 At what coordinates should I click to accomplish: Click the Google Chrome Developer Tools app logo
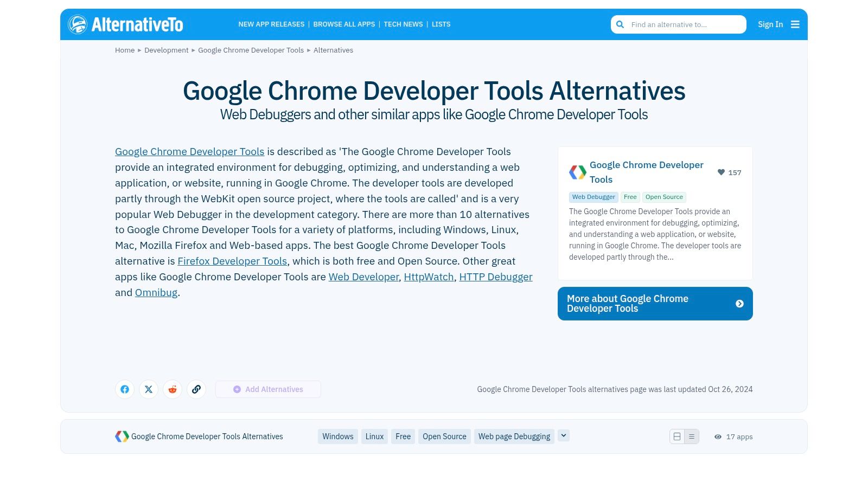coord(577,172)
